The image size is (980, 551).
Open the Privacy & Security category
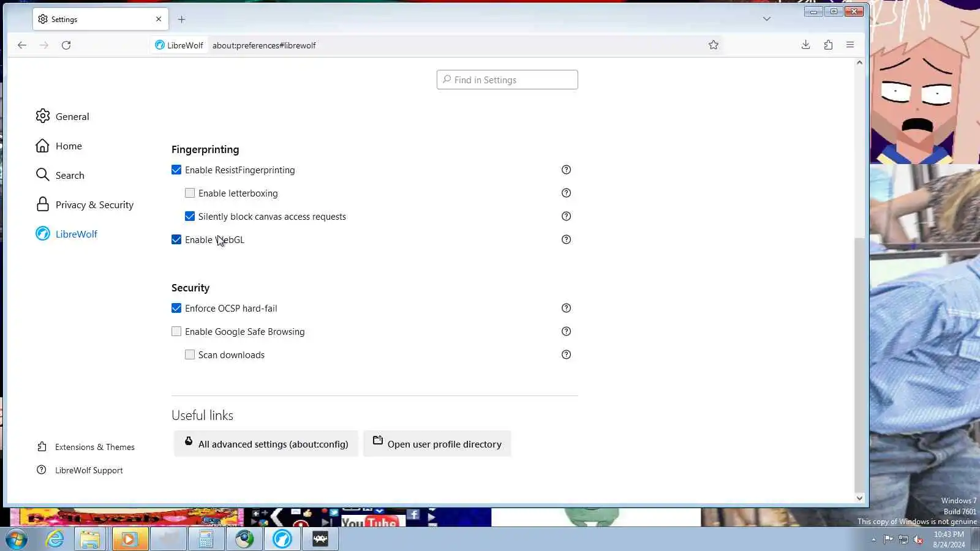pyautogui.click(x=85, y=204)
